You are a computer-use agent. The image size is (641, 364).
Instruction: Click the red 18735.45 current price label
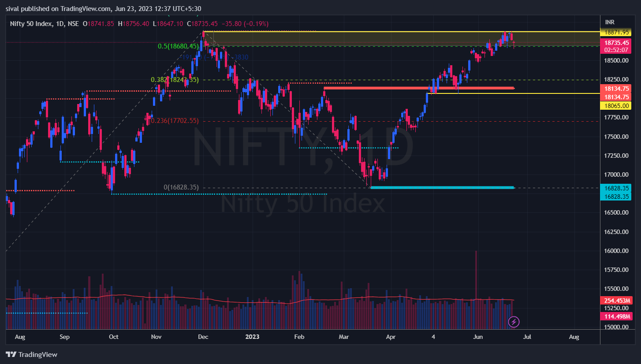tap(616, 43)
